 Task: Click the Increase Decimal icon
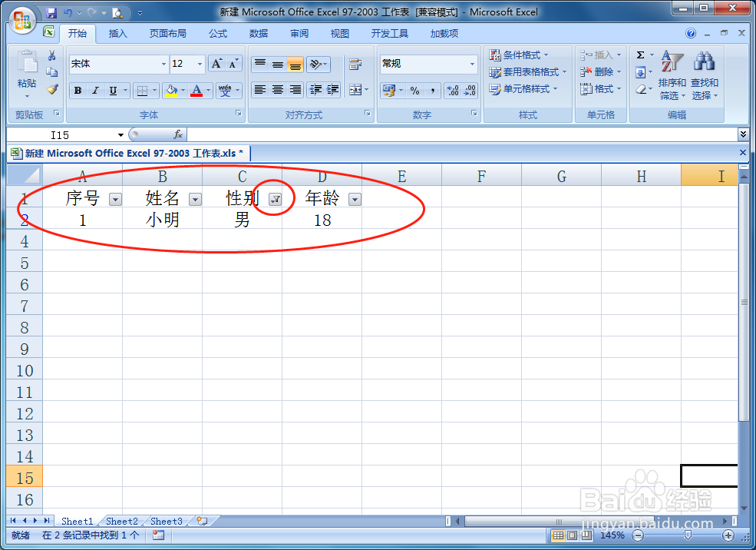[454, 90]
